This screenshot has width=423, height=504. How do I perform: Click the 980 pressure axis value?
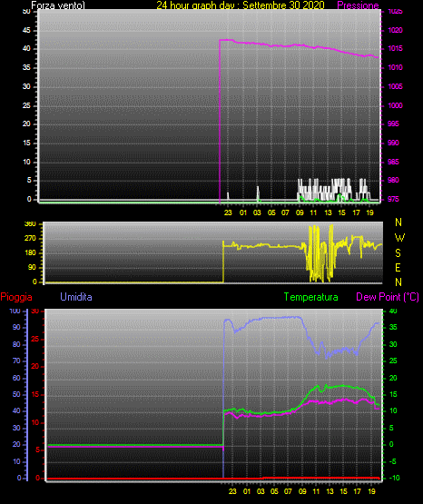[394, 180]
